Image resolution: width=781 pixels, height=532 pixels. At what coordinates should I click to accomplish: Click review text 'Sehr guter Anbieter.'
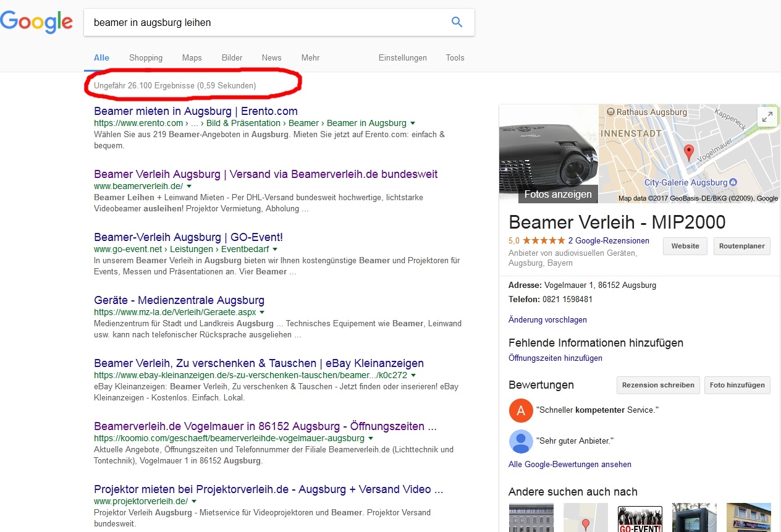click(x=575, y=441)
